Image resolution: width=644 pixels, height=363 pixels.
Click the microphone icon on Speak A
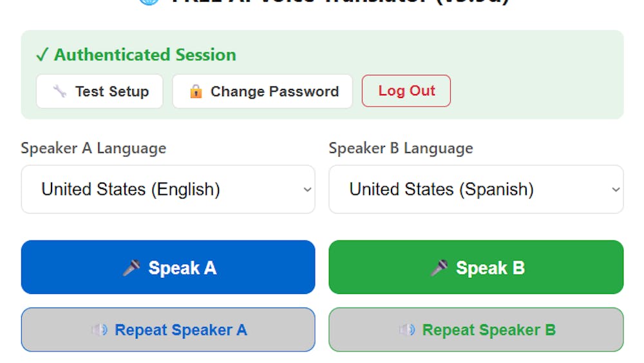[131, 268]
